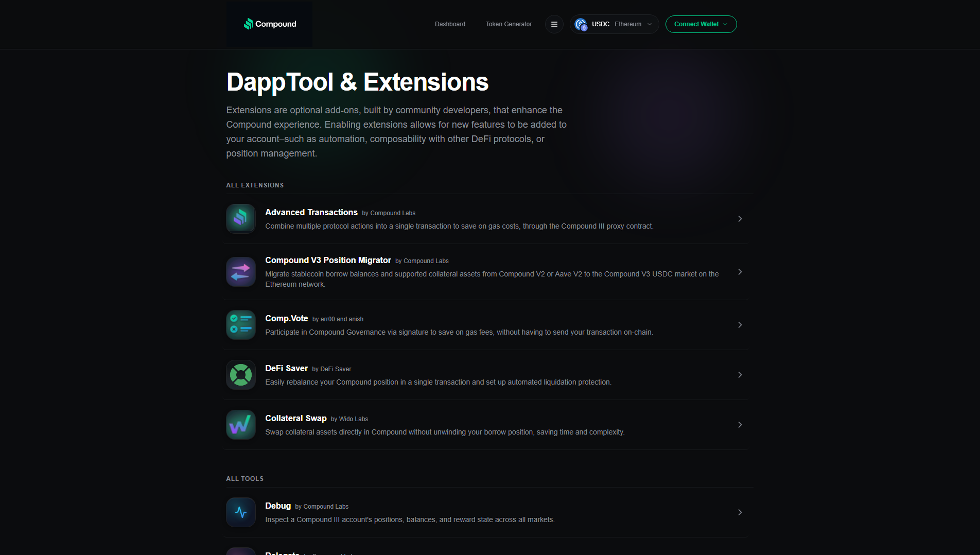Viewport: 980px width, 555px height.
Task: Click the 'DappTool & Extensions' heading
Action: coord(358,82)
